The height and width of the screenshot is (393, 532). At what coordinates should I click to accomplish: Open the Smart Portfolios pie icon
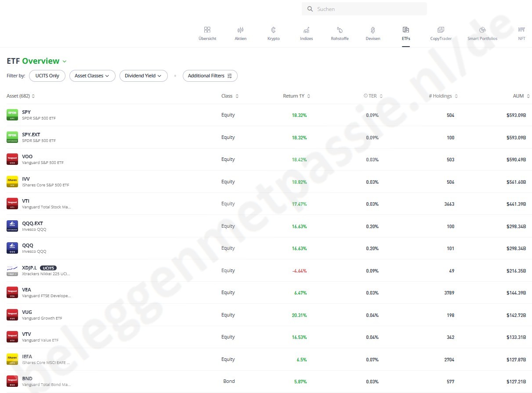482,30
